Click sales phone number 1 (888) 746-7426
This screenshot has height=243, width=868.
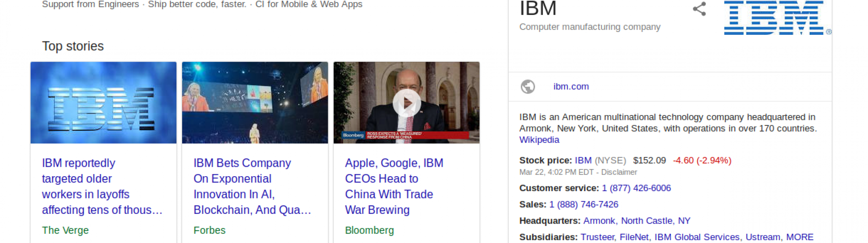[x=584, y=205]
